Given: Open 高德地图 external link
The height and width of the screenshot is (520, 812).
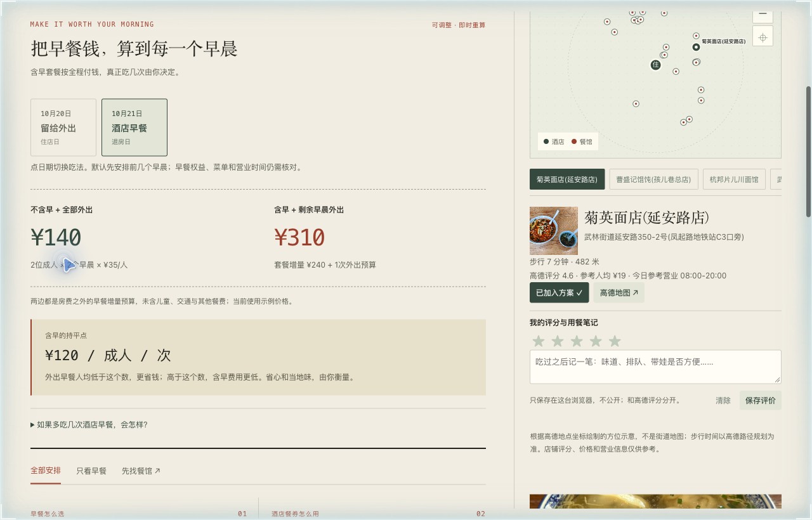Looking at the screenshot, I should pyautogui.click(x=619, y=292).
